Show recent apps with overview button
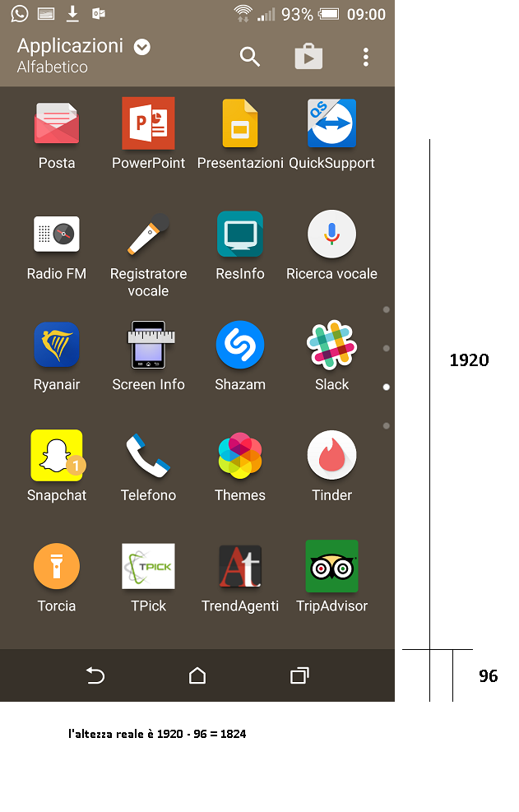The height and width of the screenshot is (812, 519). [299, 675]
